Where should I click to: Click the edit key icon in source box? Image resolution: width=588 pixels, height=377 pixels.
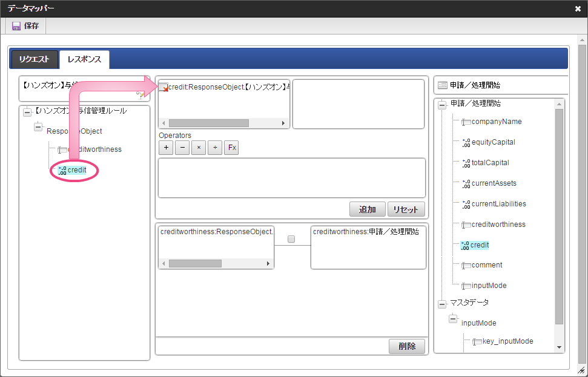click(x=140, y=95)
